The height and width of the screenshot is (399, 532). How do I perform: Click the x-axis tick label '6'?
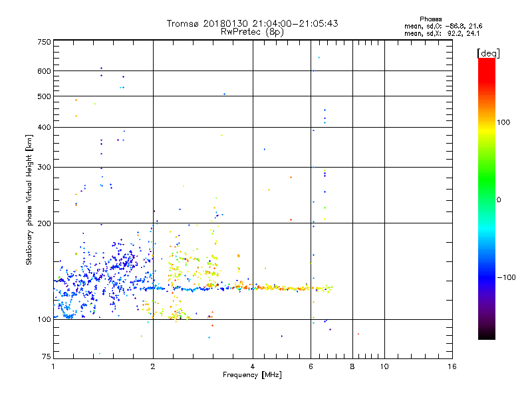(x=311, y=366)
